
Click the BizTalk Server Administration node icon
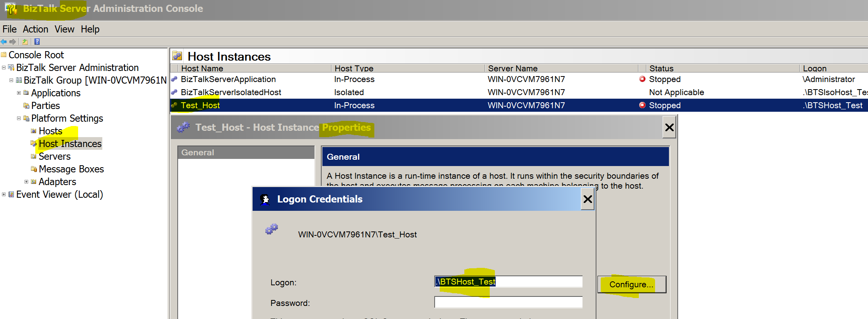tap(11, 67)
